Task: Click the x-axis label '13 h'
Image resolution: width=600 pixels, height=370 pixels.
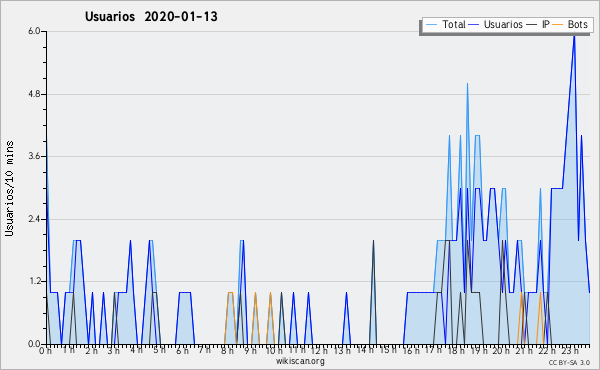Action: click(x=342, y=351)
